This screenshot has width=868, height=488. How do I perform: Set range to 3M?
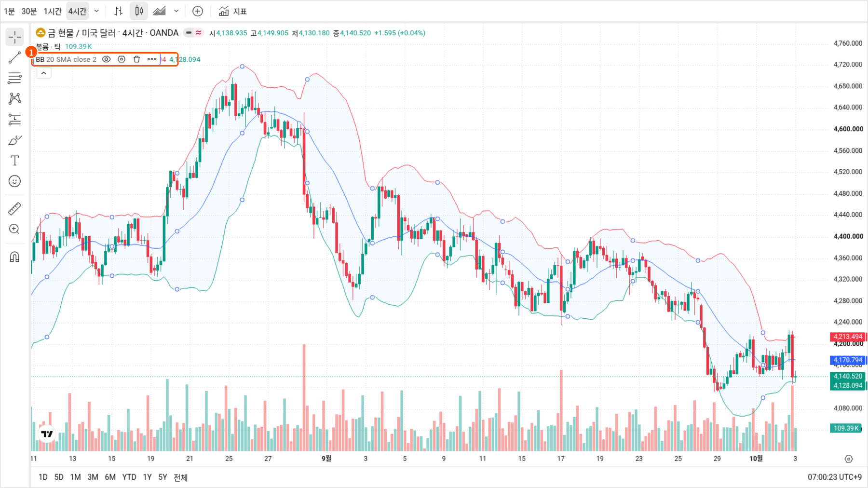(93, 477)
